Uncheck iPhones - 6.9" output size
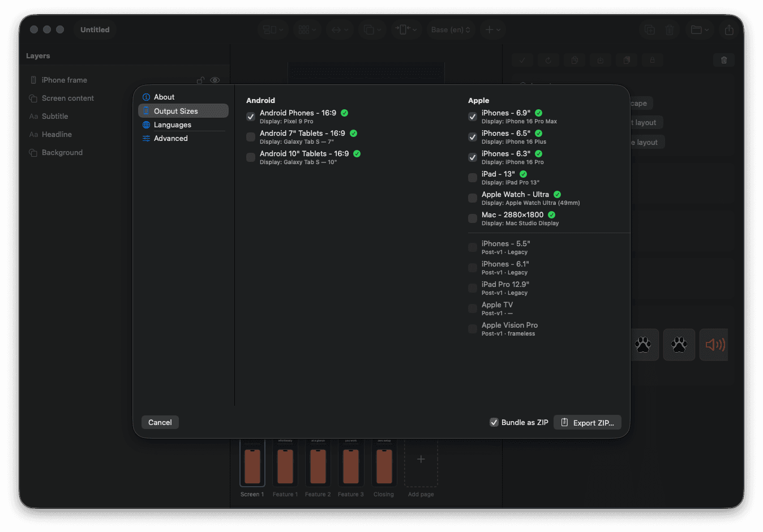Viewport: 763px width, 532px height. click(473, 117)
